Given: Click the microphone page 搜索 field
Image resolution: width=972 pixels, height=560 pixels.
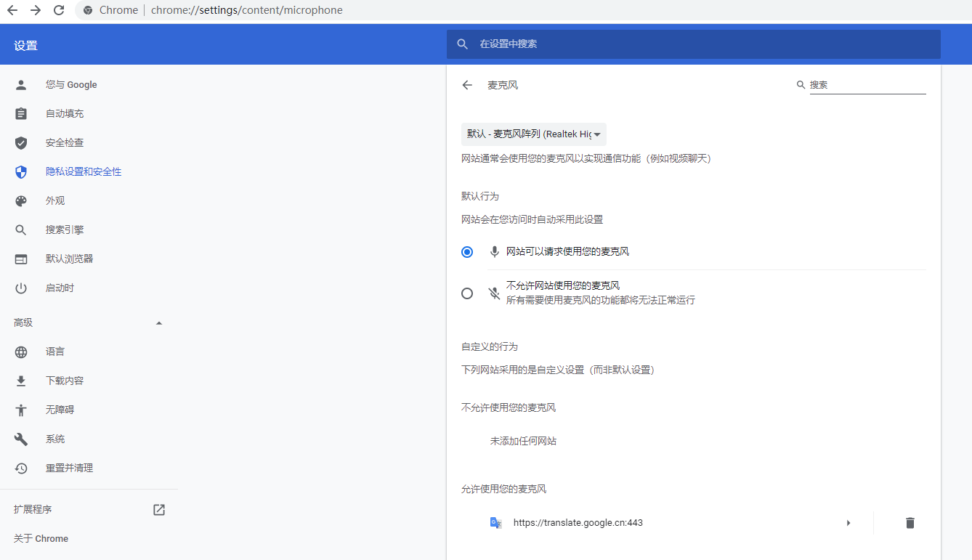Looking at the screenshot, I should click(x=867, y=85).
